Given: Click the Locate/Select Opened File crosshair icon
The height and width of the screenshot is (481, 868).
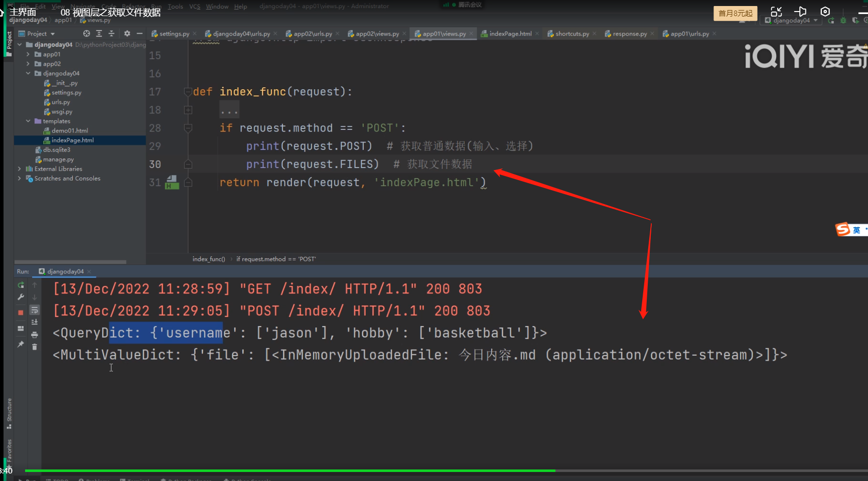Looking at the screenshot, I should coord(87,34).
